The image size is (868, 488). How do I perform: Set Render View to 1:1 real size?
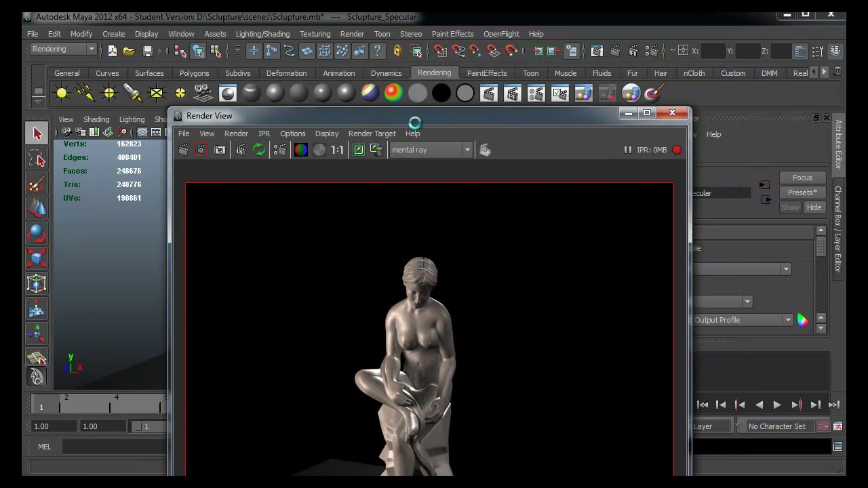point(337,150)
